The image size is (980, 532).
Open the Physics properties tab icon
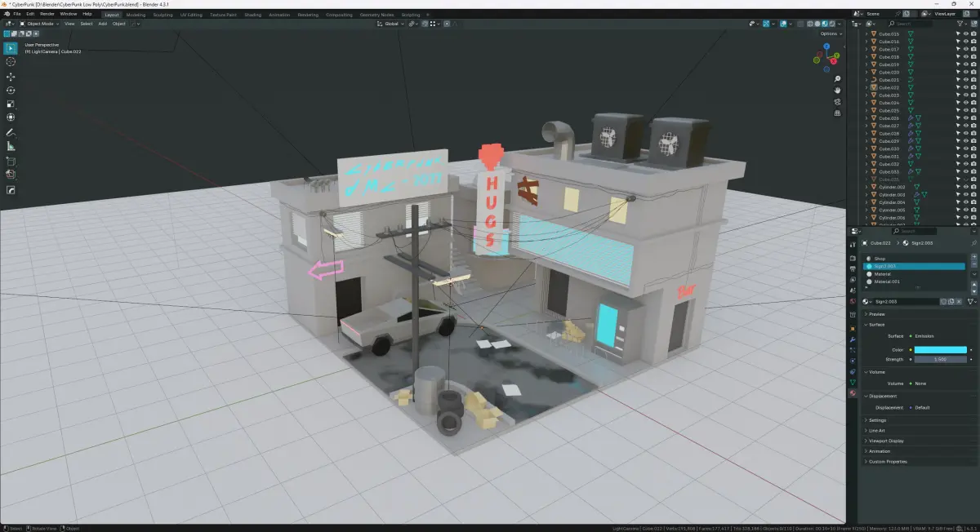coord(853,360)
